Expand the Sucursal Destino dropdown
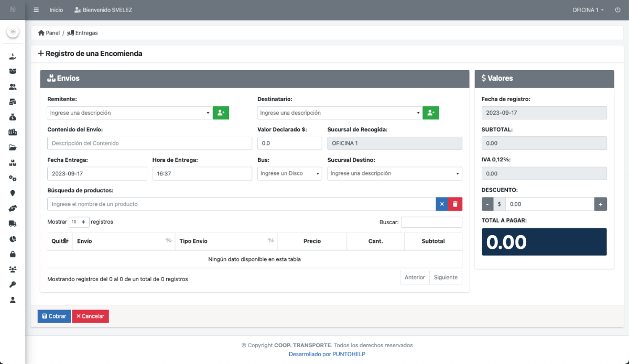This screenshot has width=629, height=364. pos(394,173)
